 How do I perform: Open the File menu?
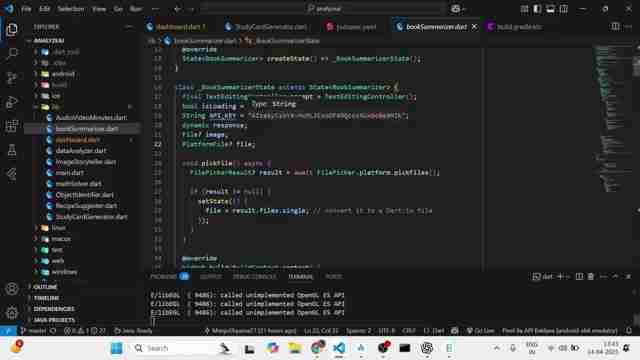[26, 9]
